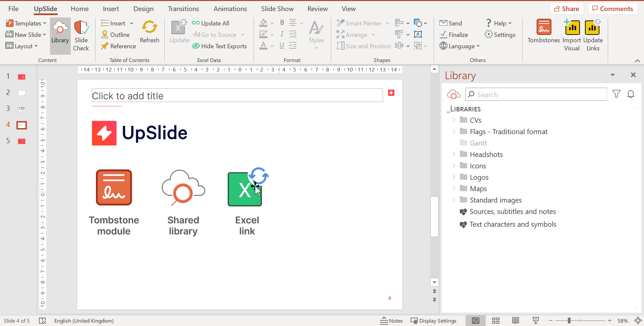This screenshot has height=326, width=644.
Task: Switch to Slide Sorter view
Action: [496, 321]
